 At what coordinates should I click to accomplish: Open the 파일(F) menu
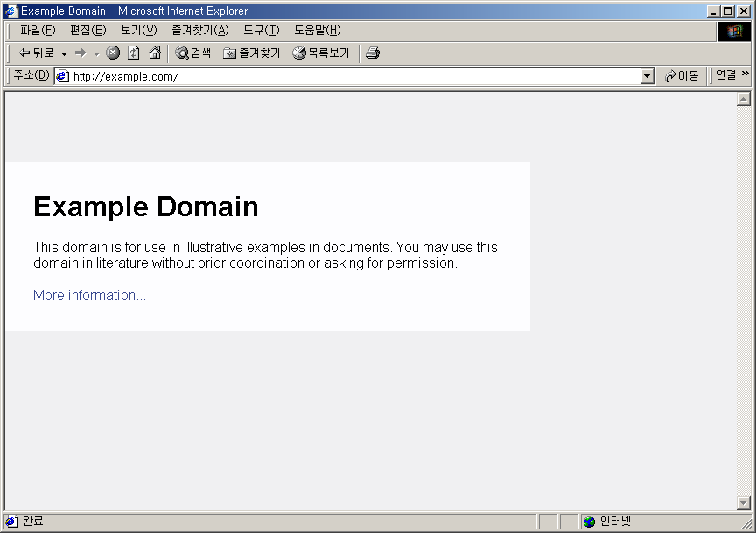click(38, 31)
